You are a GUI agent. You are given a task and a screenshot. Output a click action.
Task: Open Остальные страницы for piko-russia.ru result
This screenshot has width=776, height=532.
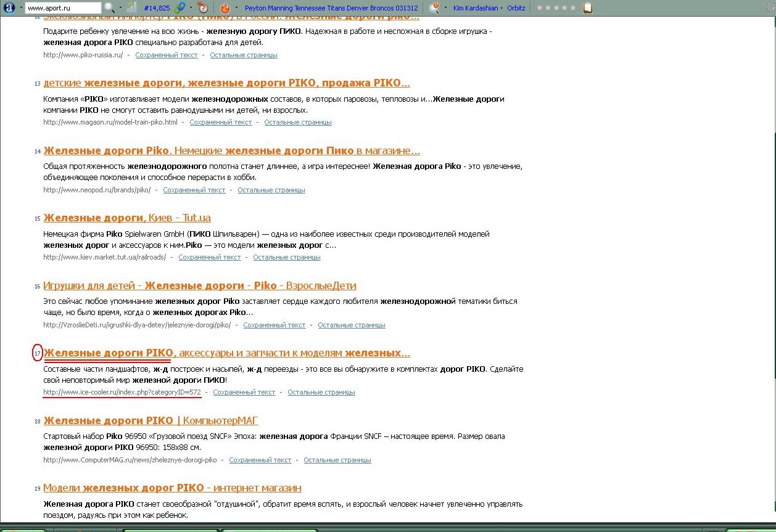point(244,55)
